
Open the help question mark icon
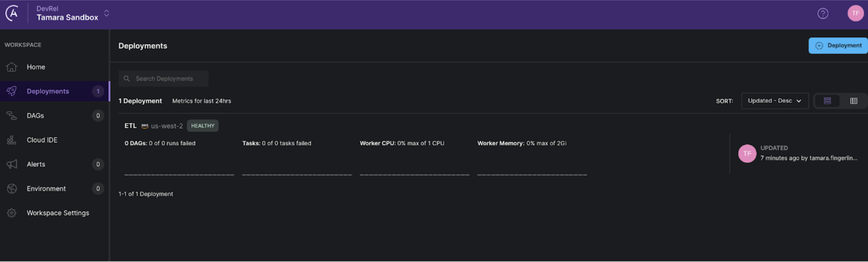tap(823, 14)
